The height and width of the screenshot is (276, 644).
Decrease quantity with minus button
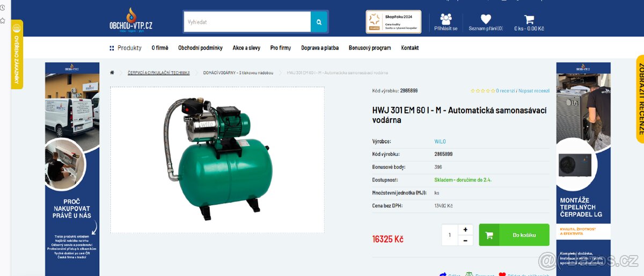(x=465, y=241)
